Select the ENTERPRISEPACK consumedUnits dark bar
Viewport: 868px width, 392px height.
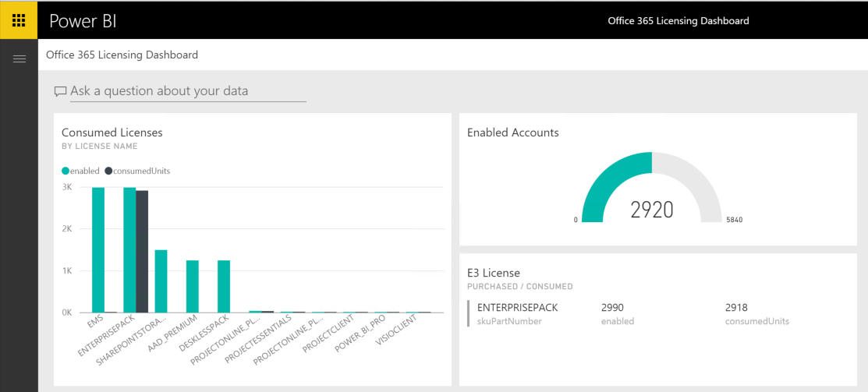point(142,251)
